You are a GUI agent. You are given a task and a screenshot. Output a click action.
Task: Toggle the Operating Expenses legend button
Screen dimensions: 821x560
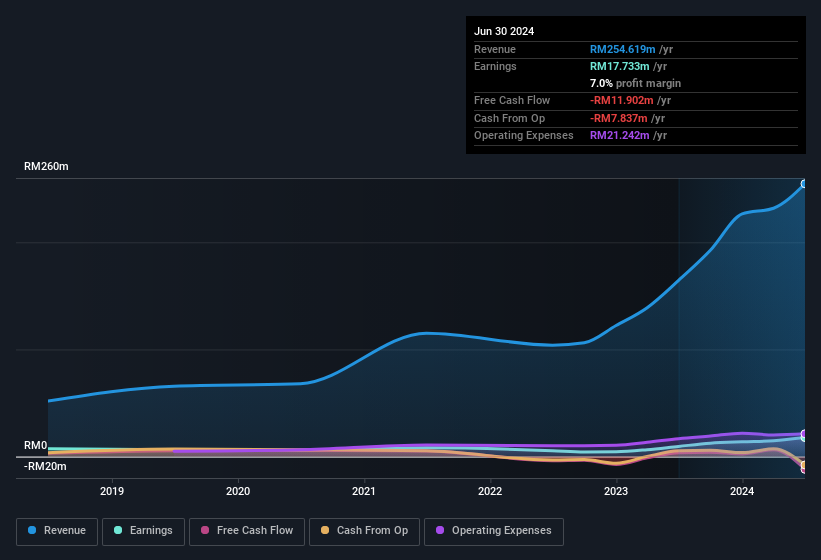(494, 531)
